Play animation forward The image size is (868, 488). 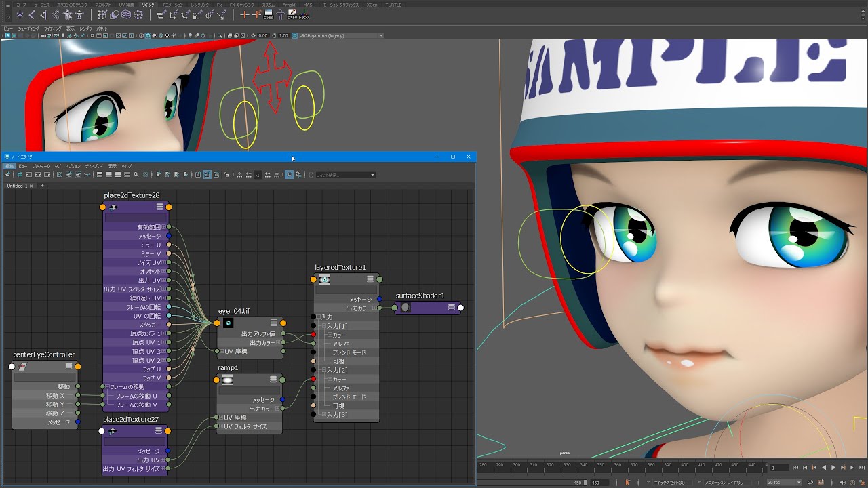833,468
